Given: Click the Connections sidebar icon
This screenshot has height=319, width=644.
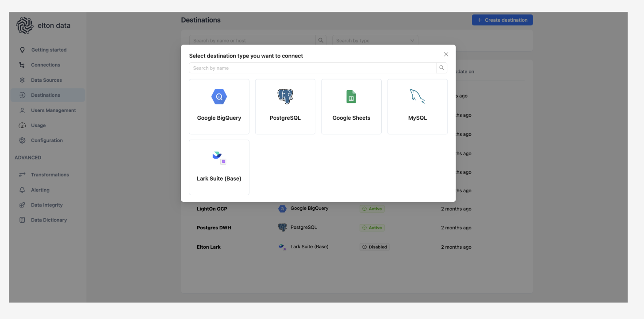Looking at the screenshot, I should (x=22, y=65).
